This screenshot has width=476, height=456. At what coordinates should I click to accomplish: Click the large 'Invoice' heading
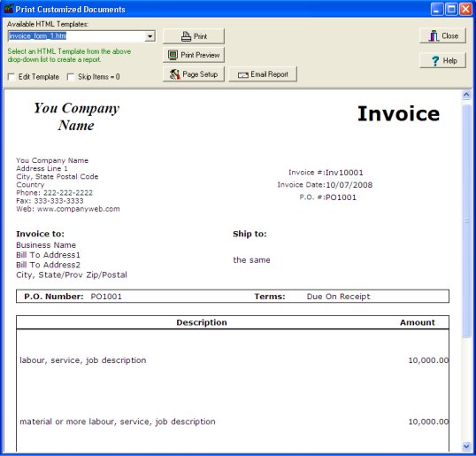point(399,113)
